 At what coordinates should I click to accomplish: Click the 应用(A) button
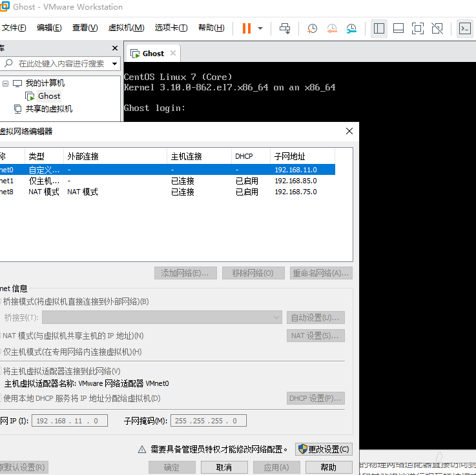tap(276, 467)
